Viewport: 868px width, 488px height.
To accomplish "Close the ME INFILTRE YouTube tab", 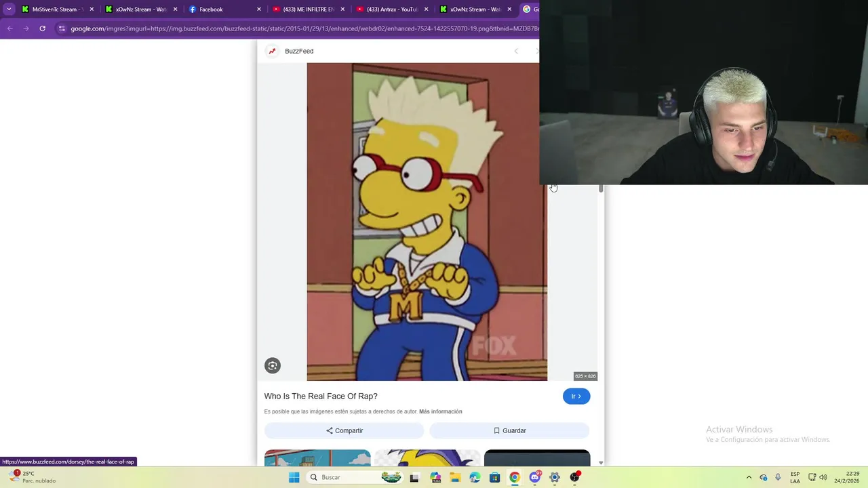I will pyautogui.click(x=342, y=9).
